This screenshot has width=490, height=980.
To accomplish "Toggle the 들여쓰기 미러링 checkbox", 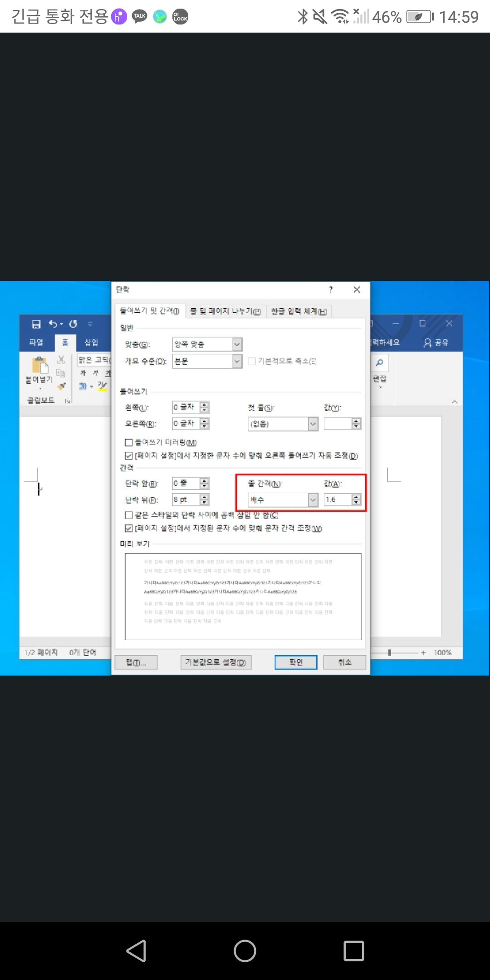I will point(129,442).
